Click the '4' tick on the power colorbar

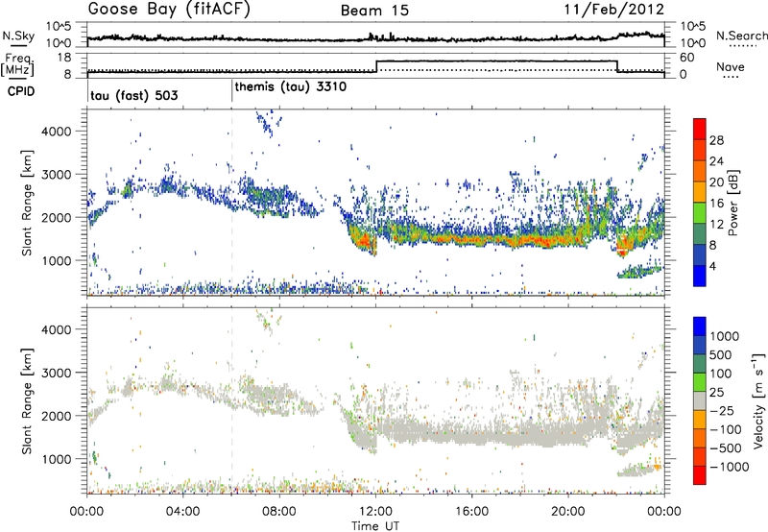pos(712,266)
